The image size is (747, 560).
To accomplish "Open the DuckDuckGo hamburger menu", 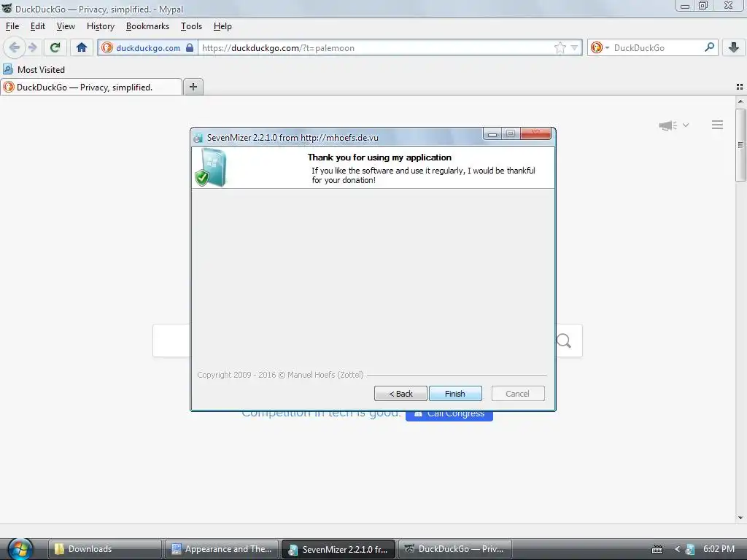I will 718,125.
